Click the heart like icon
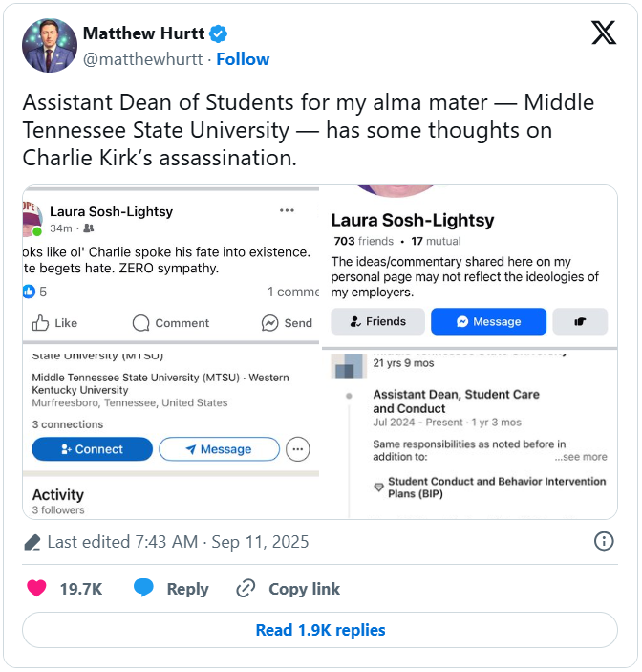The height and width of the screenshot is (672, 642). 36,589
